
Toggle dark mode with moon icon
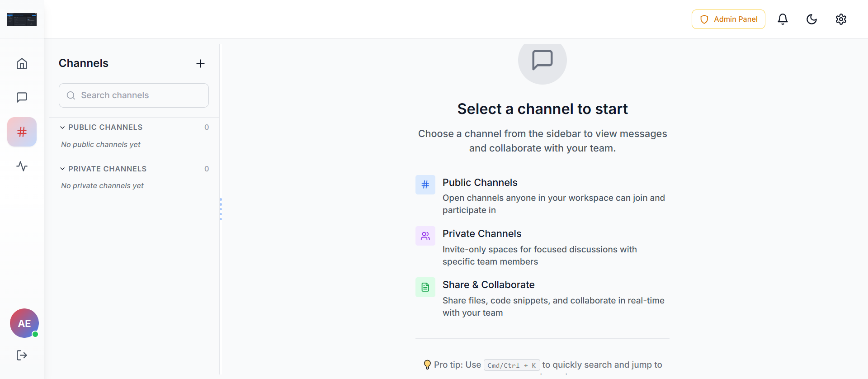pos(811,19)
